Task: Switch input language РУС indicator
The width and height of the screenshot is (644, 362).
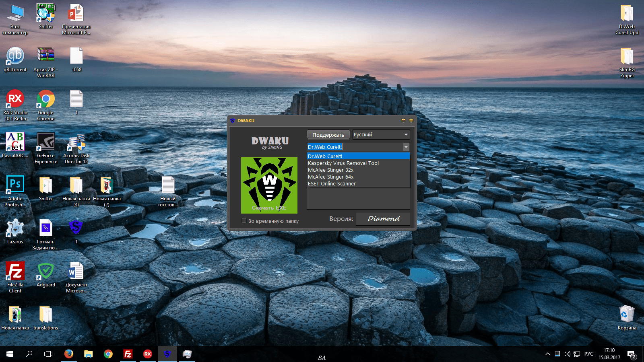Action: [x=589, y=354]
